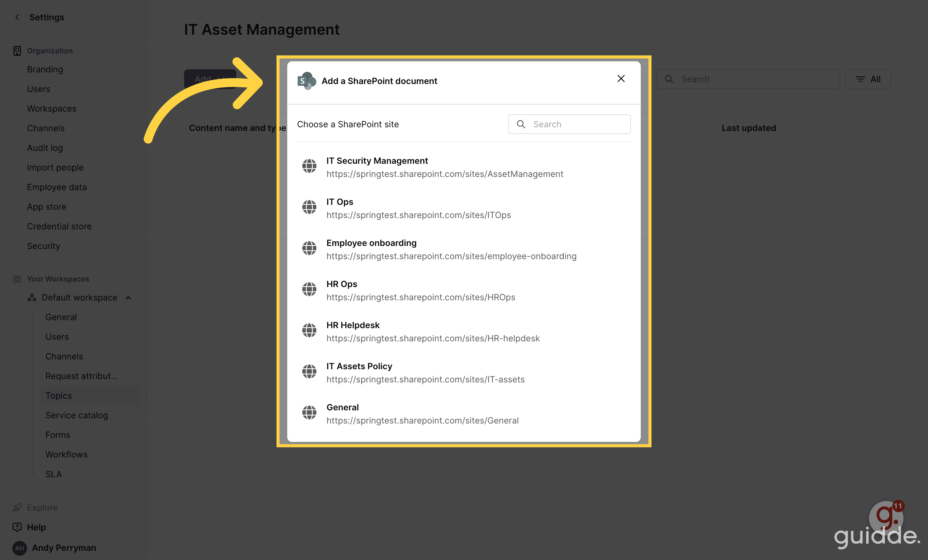Click the HROps site URL
This screenshot has width=928, height=560.
tap(421, 297)
